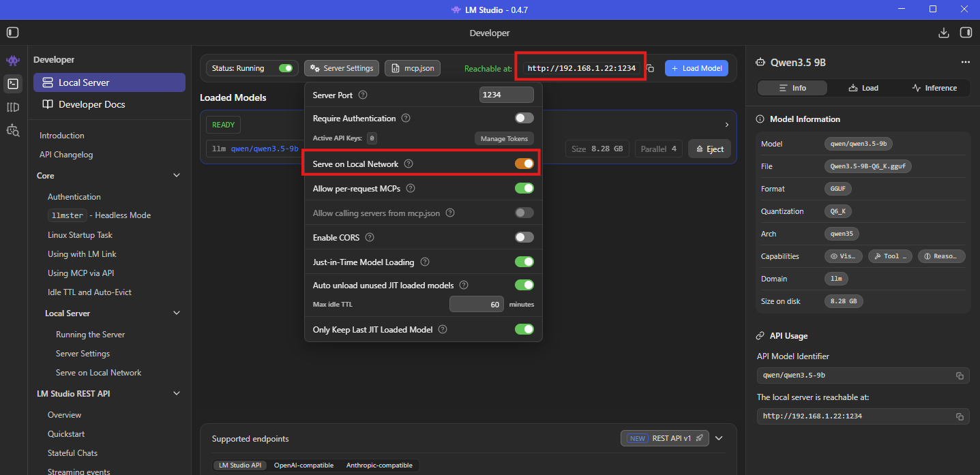Click help icon beside Require Authentication

pos(406,119)
